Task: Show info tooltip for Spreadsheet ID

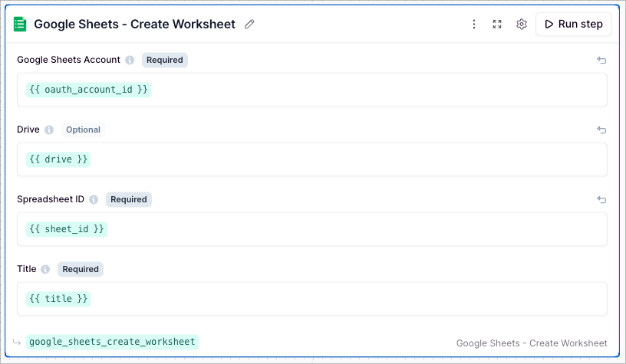Action: click(x=94, y=200)
